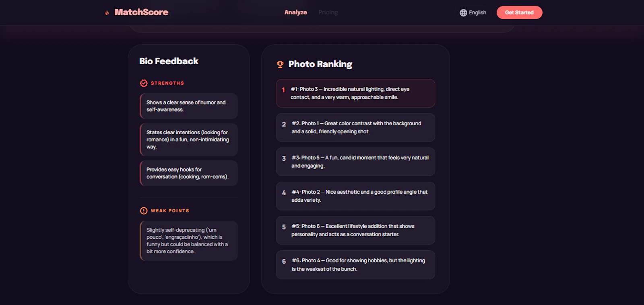Screen dimensions: 644x305
Task: Click the globe language icon
Action: pyautogui.click(x=463, y=12)
